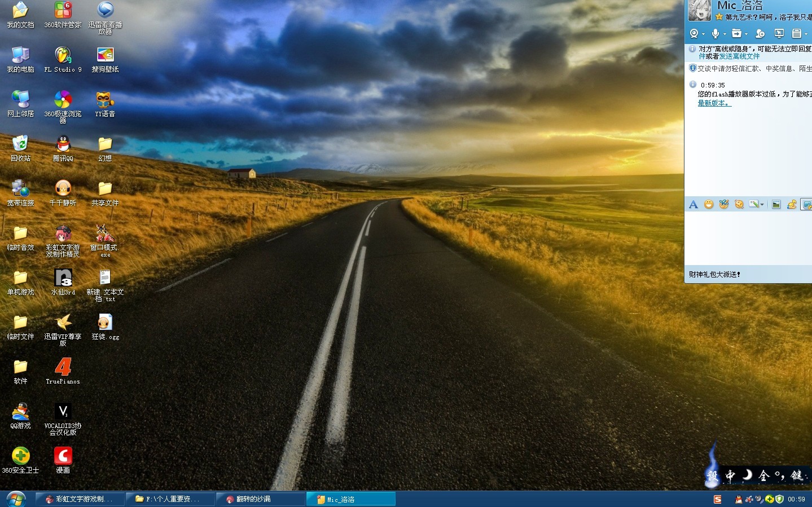Open the Windows Start button
The height and width of the screenshot is (507, 812).
16,499
